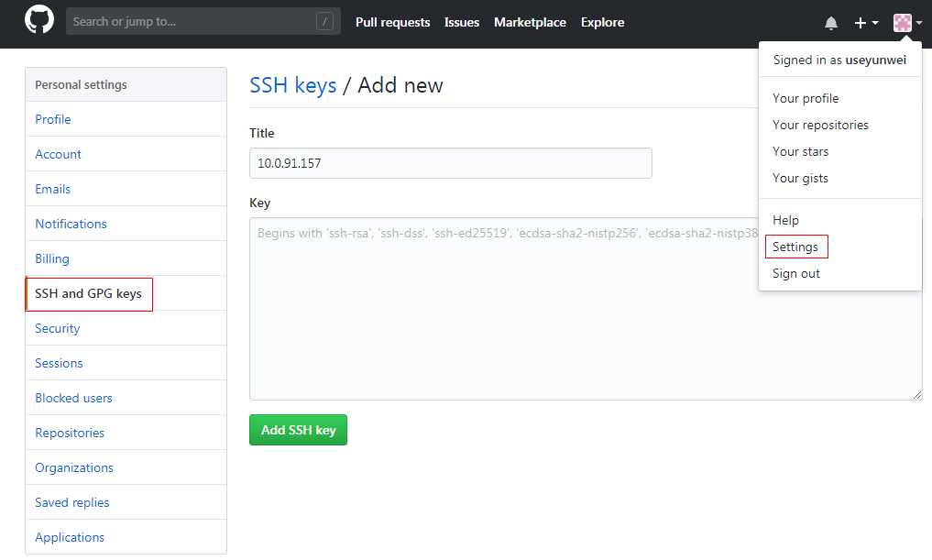
Task: Select SSH and GPG keys sidebar item
Action: (126, 293)
